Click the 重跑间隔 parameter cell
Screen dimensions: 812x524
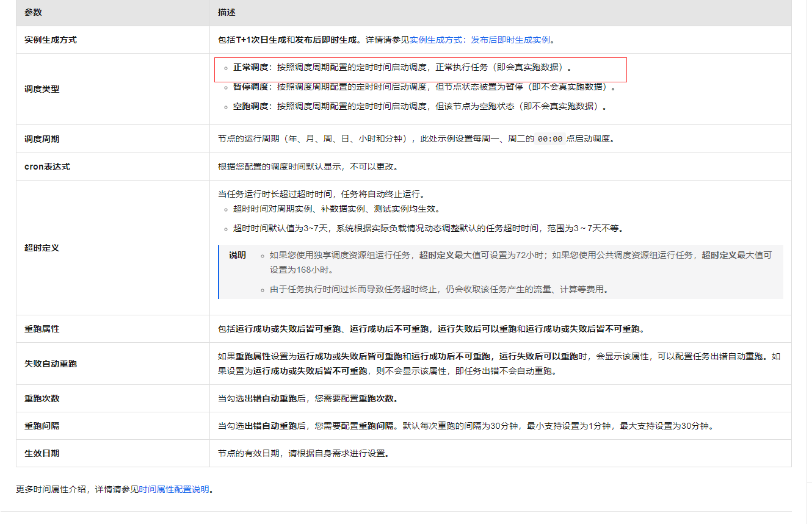(112, 426)
